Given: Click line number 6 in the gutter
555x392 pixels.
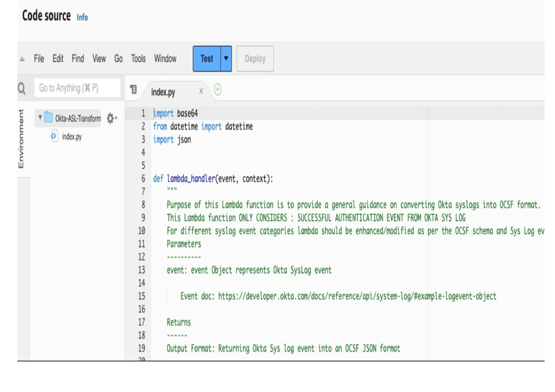Looking at the screenshot, I should 143,178.
